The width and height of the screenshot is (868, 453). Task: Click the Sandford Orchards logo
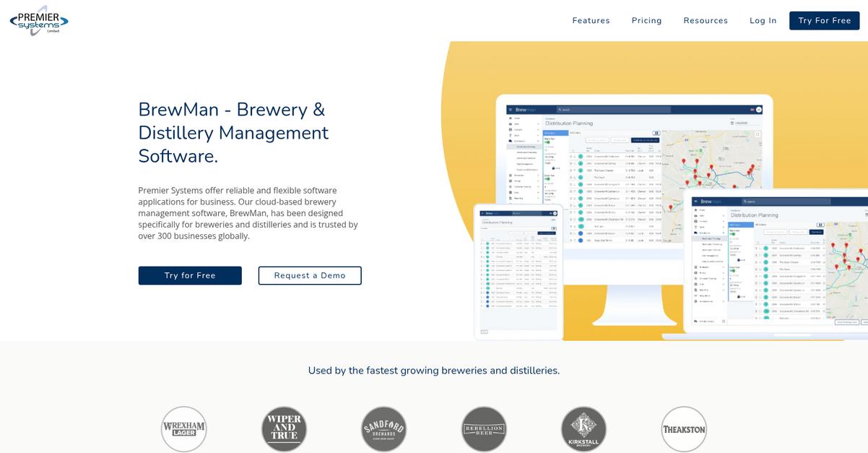tap(383, 429)
